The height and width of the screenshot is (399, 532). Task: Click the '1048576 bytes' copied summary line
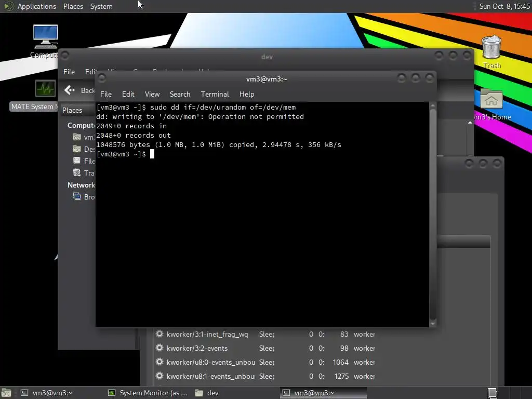[219, 145]
